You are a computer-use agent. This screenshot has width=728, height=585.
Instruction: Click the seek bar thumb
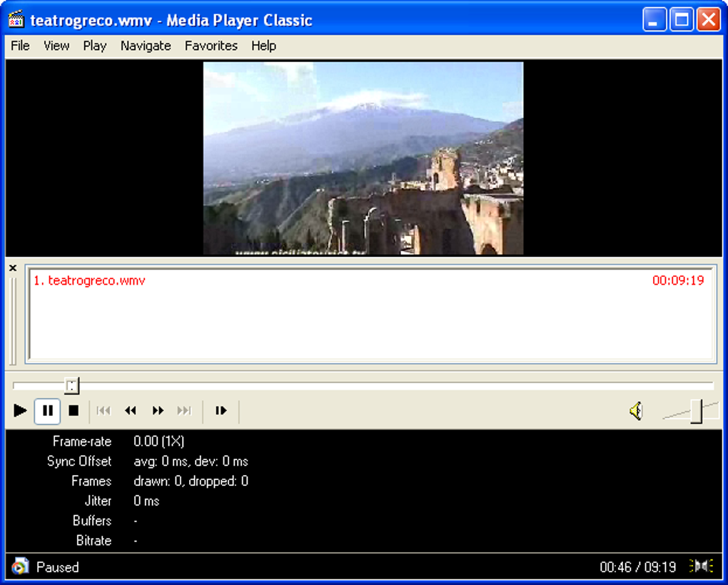71,385
